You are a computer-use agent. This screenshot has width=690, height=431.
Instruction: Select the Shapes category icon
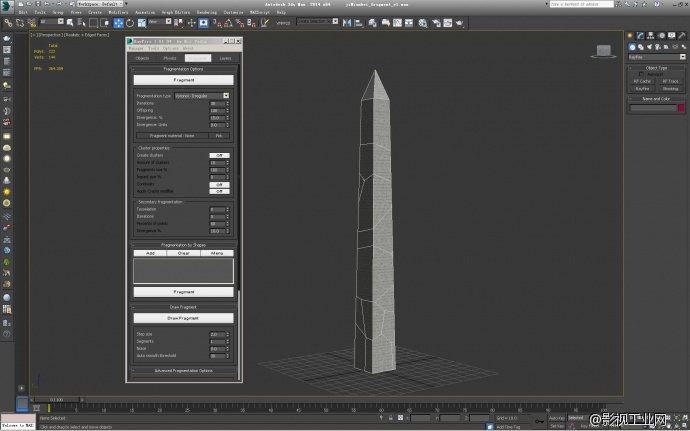click(x=641, y=47)
